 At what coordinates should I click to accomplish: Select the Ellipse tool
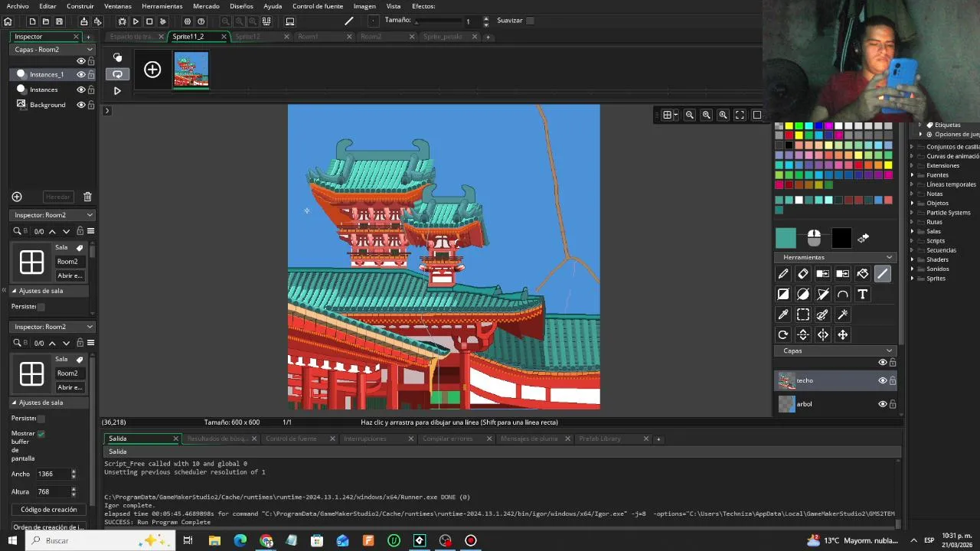(803, 294)
